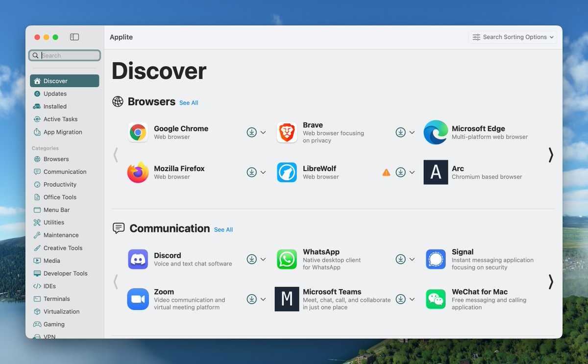
Task: Select the Productivity category
Action: [x=65, y=184]
